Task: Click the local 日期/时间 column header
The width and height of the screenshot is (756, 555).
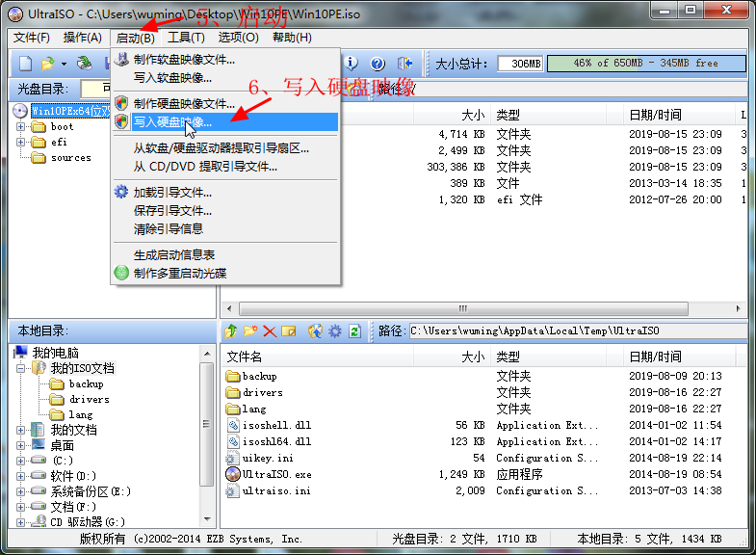Action: (677, 357)
